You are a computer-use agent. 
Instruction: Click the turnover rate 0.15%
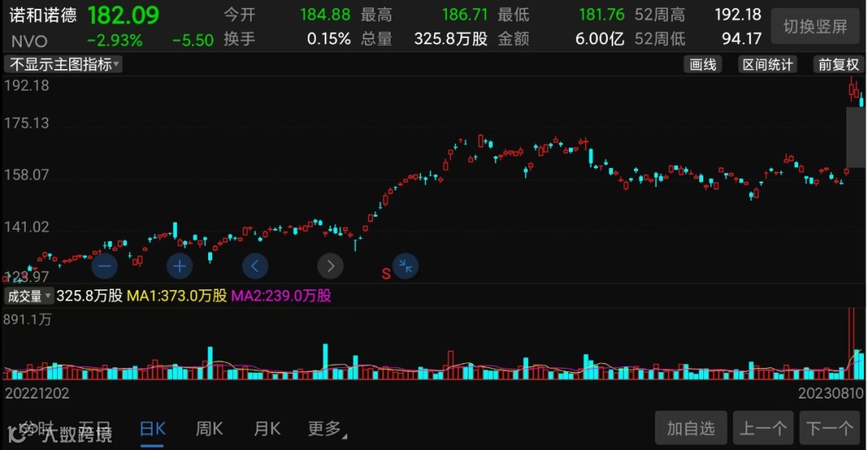[x=329, y=39]
